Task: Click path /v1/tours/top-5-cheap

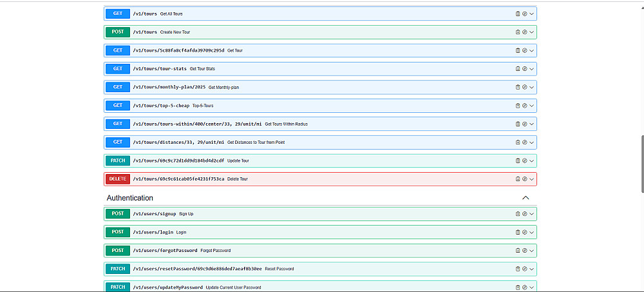Action: click(x=161, y=106)
